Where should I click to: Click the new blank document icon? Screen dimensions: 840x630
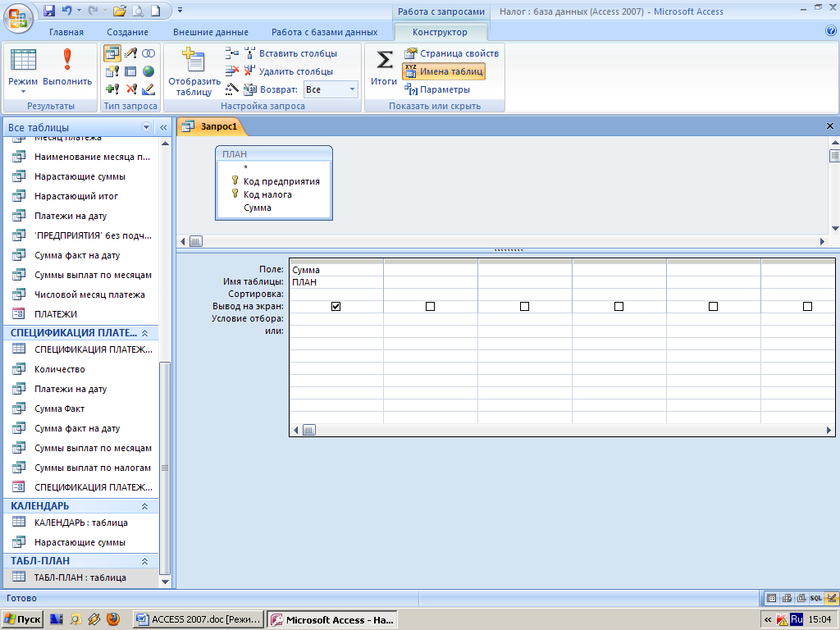pos(155,10)
